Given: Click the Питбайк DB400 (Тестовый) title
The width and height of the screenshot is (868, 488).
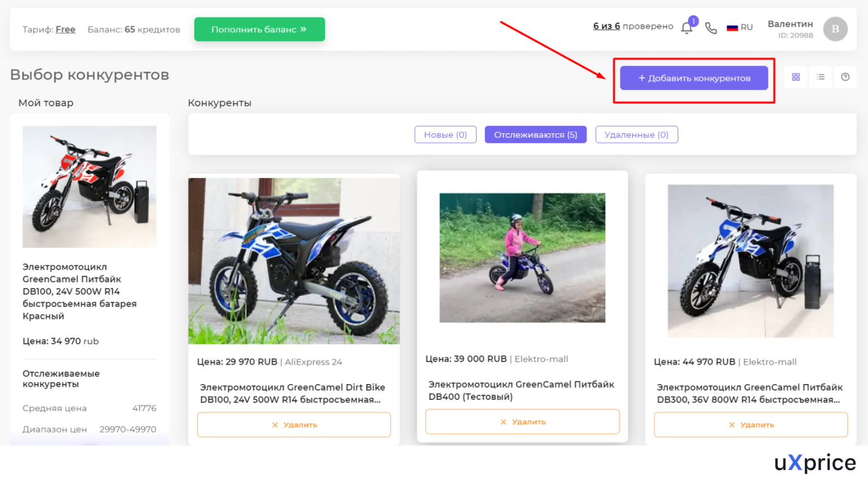Looking at the screenshot, I should point(521,391).
